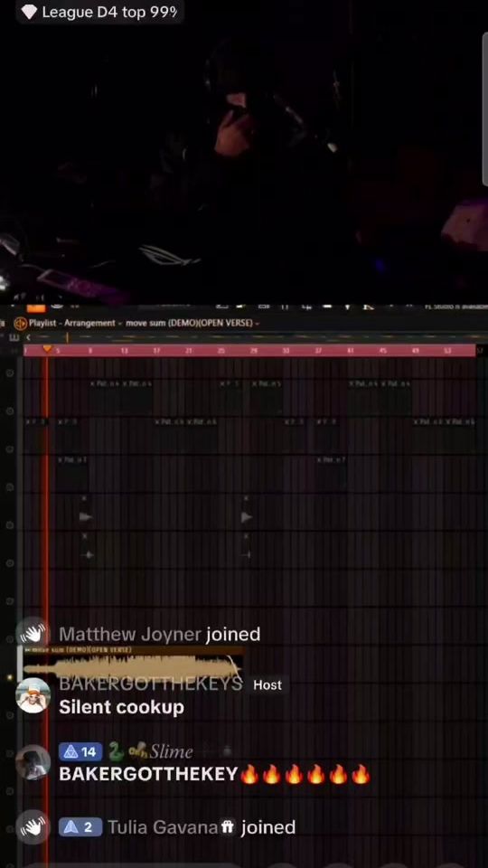
Task: Jump to bar 21 on the timeline ruler
Action: tap(189, 351)
